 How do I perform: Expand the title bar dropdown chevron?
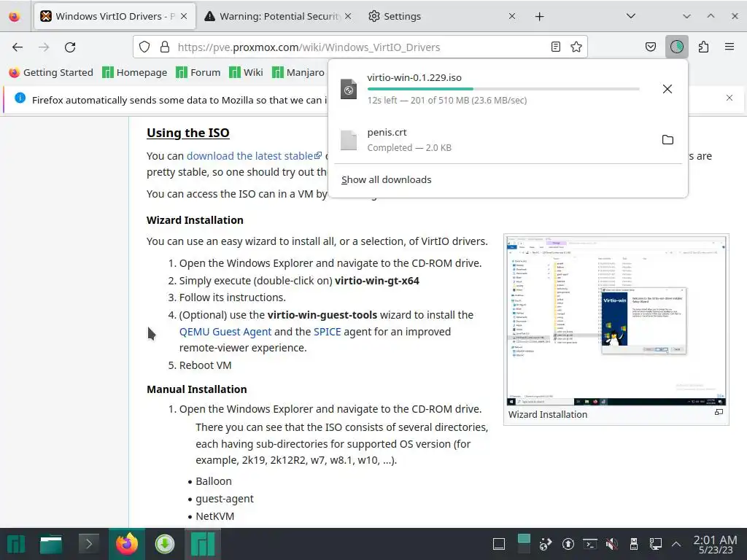[x=686, y=16]
